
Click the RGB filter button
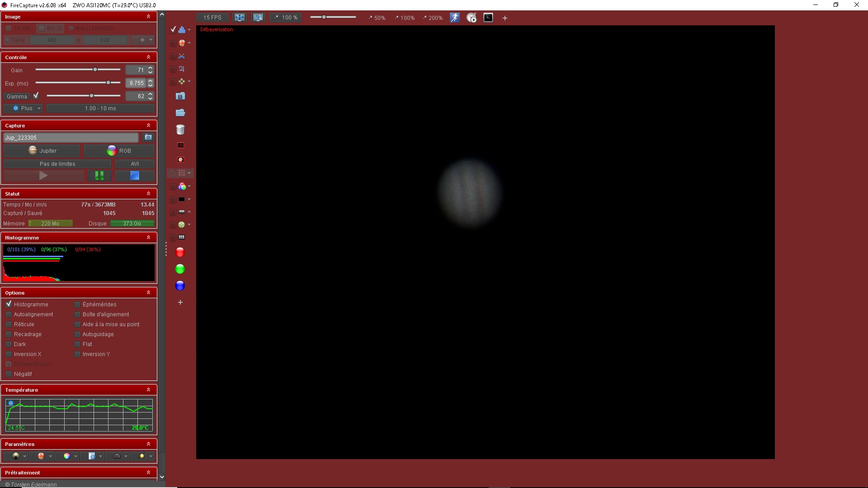click(x=119, y=151)
